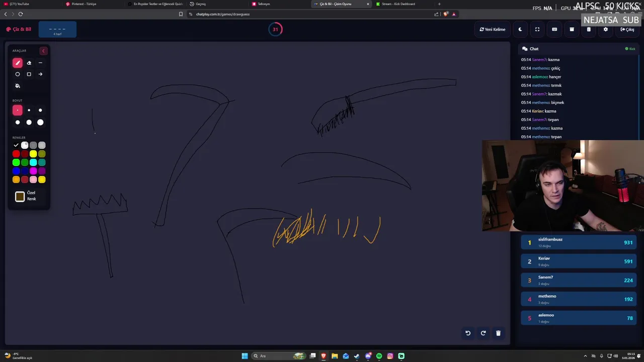The width and height of the screenshot is (644, 362).
Task: Undo the last canvas stroke
Action: tap(468, 333)
